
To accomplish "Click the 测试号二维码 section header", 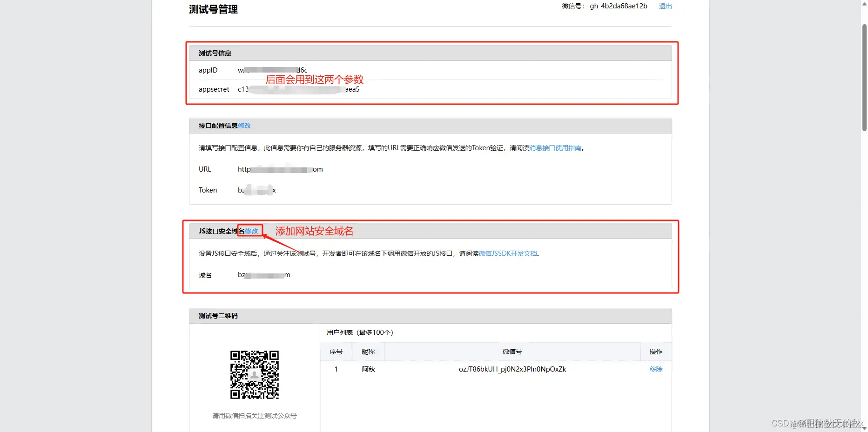I will 431,316.
